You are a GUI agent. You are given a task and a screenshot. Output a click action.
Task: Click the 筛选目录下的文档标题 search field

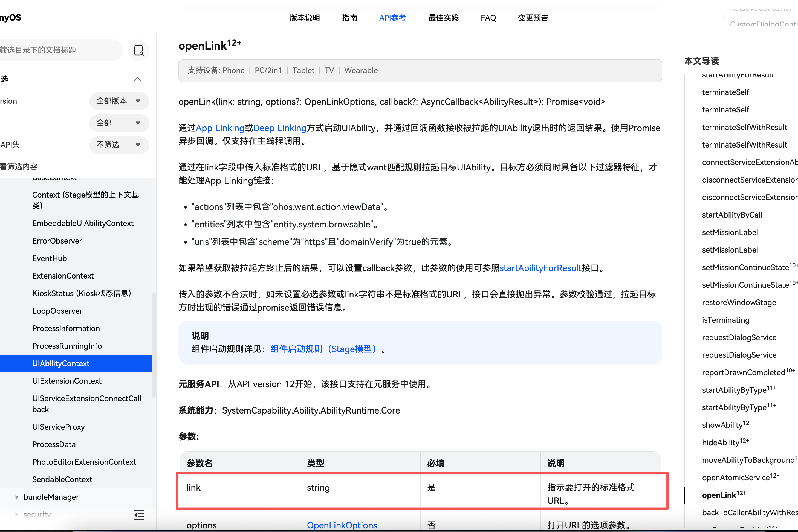[61, 50]
